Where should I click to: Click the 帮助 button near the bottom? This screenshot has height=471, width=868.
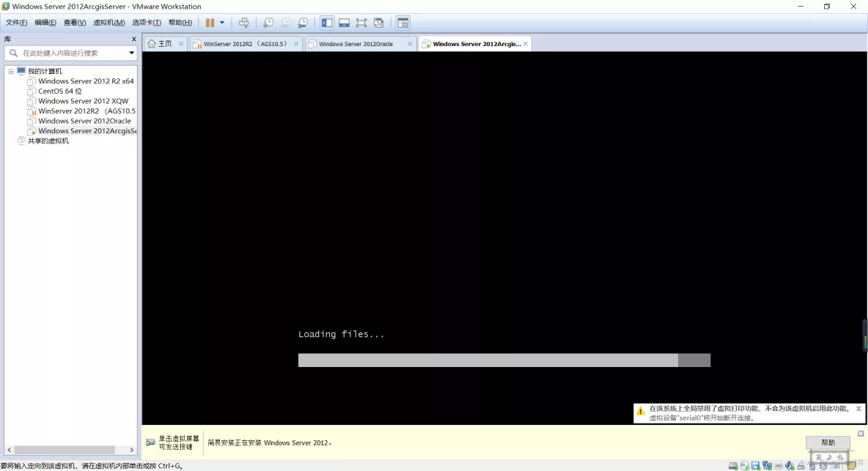(x=828, y=442)
